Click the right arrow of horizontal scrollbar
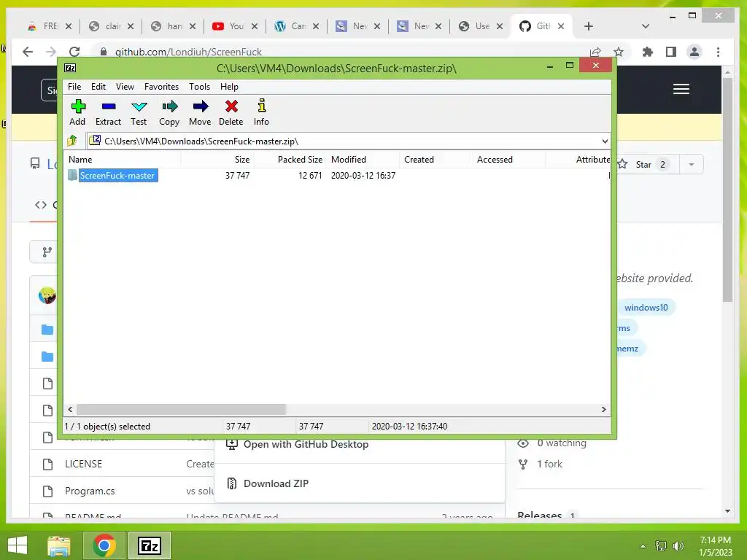Viewport: 747px width, 560px height. point(603,410)
